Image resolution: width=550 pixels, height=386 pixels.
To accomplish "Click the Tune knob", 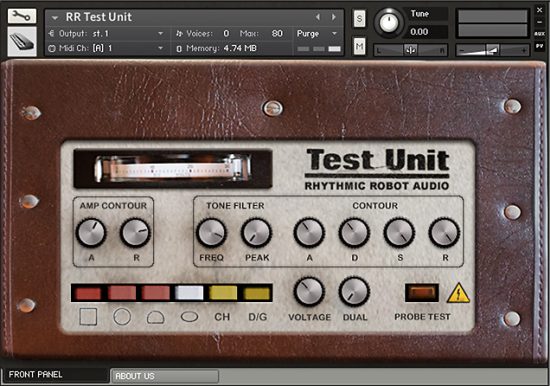I will coord(389,22).
